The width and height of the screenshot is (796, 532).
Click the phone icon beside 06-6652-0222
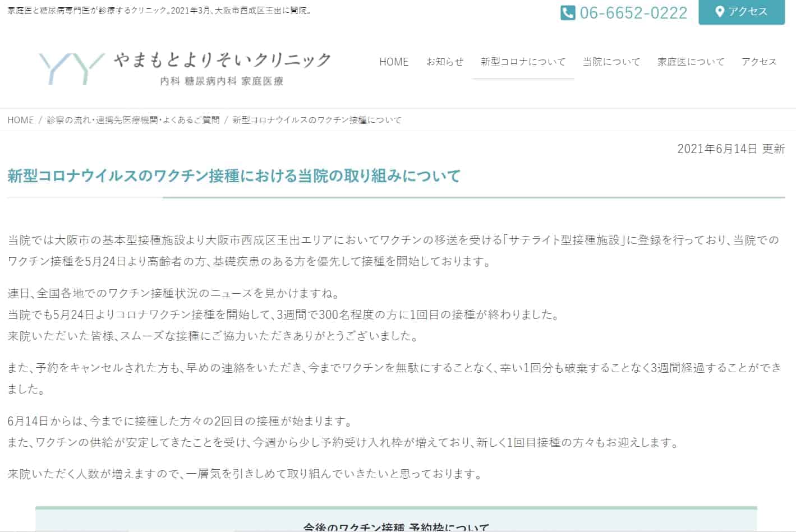point(568,12)
